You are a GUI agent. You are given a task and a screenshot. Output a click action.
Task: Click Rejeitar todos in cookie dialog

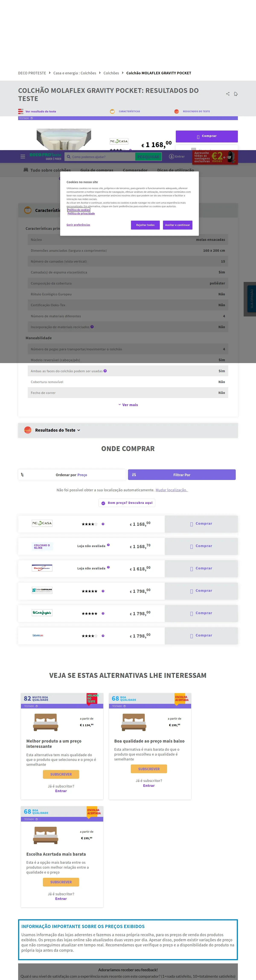[x=145, y=225]
